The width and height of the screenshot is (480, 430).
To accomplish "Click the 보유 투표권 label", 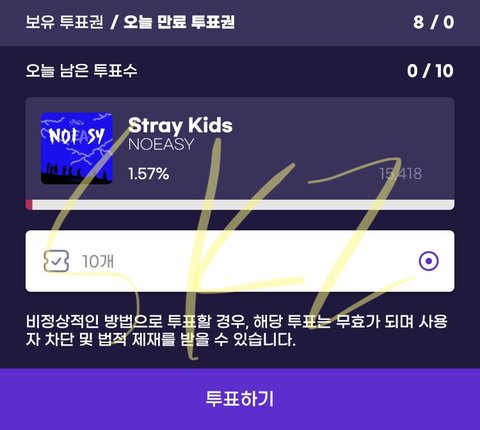I will click(x=64, y=22).
